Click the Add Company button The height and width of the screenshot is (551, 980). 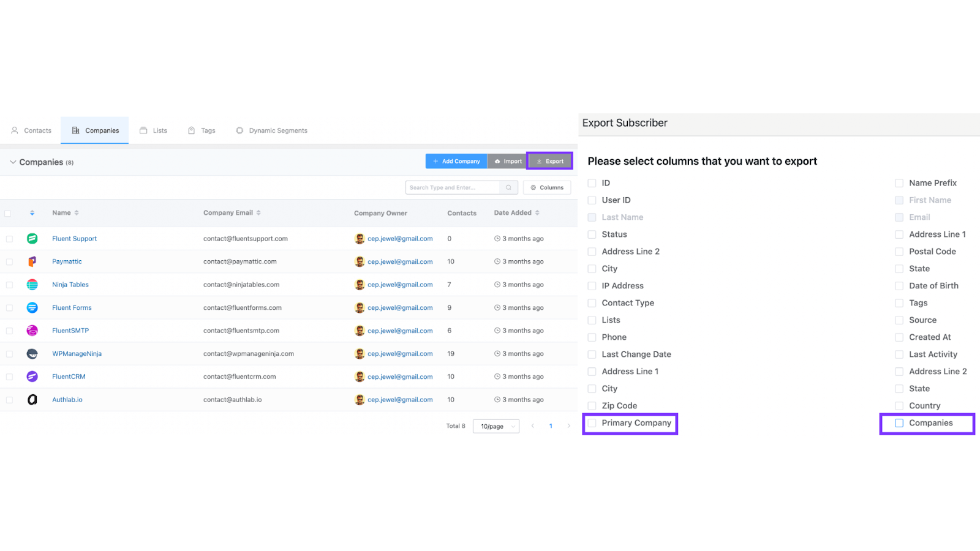coord(456,161)
